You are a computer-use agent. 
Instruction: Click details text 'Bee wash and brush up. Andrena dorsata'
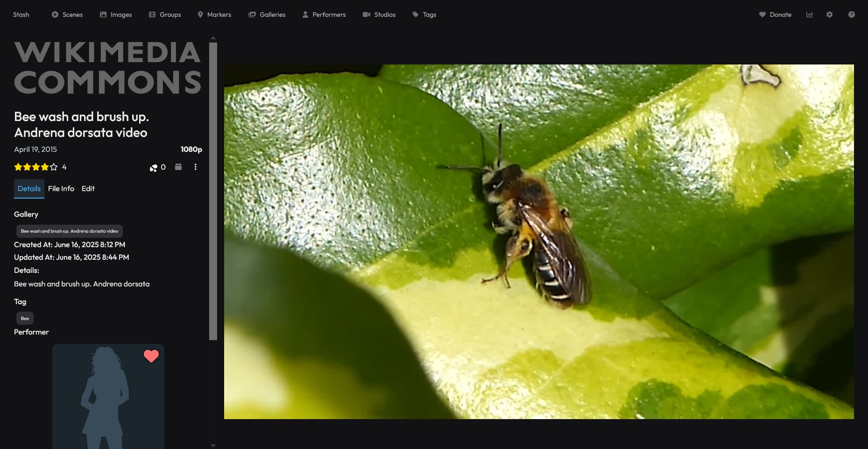(82, 284)
